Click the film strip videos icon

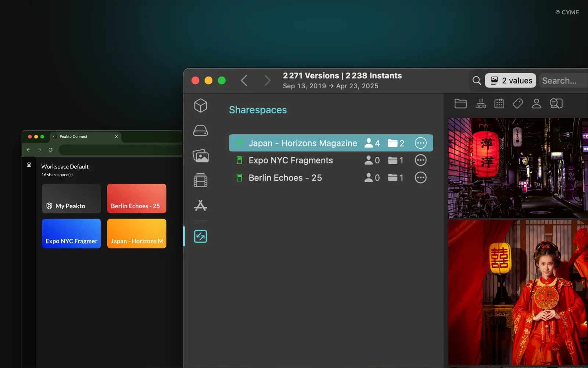[200, 180]
